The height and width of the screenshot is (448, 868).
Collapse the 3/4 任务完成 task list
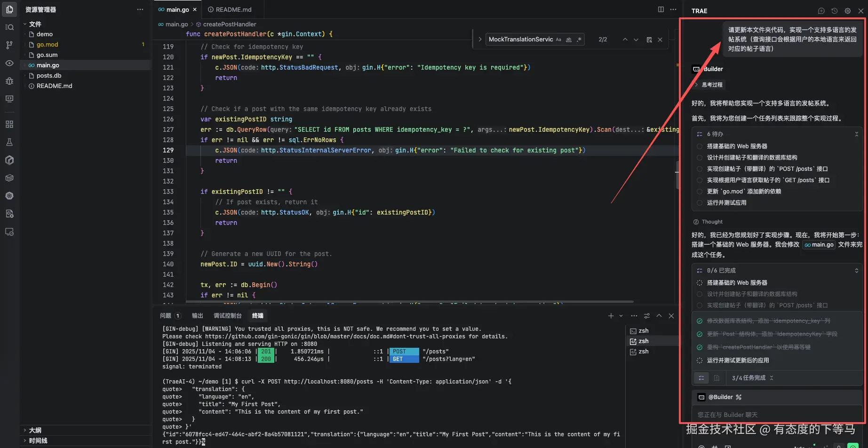tap(772, 378)
